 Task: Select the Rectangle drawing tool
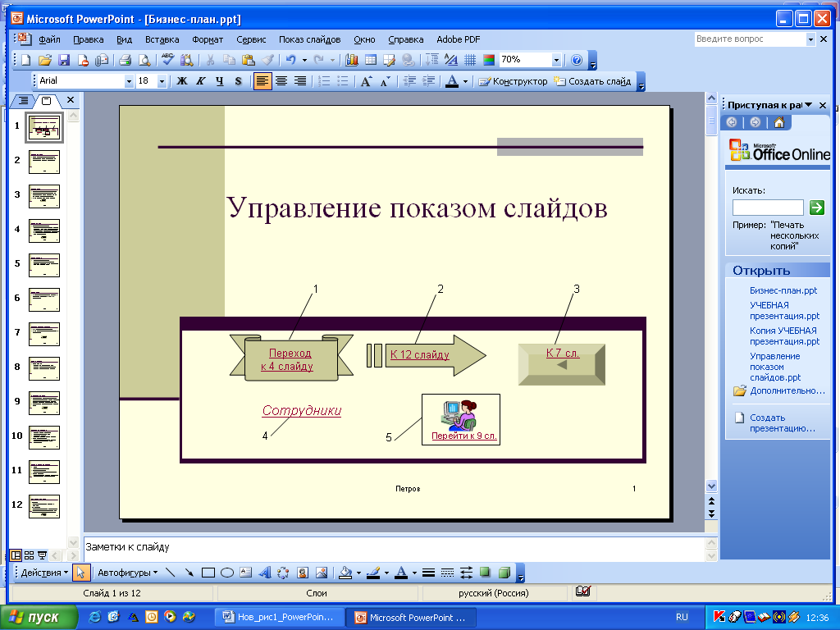[x=208, y=573]
